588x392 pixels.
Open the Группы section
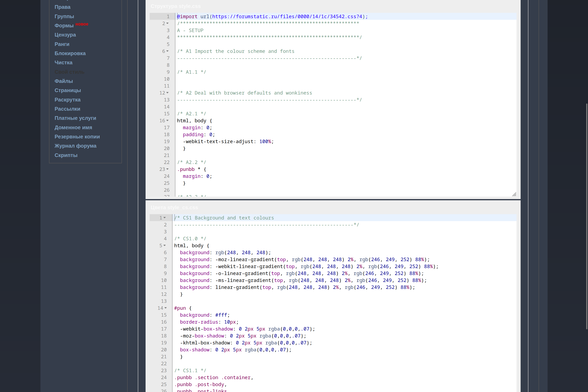click(64, 16)
